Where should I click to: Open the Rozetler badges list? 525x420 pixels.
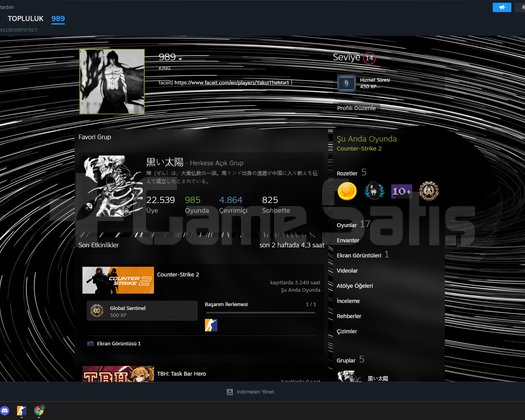pyautogui.click(x=347, y=173)
